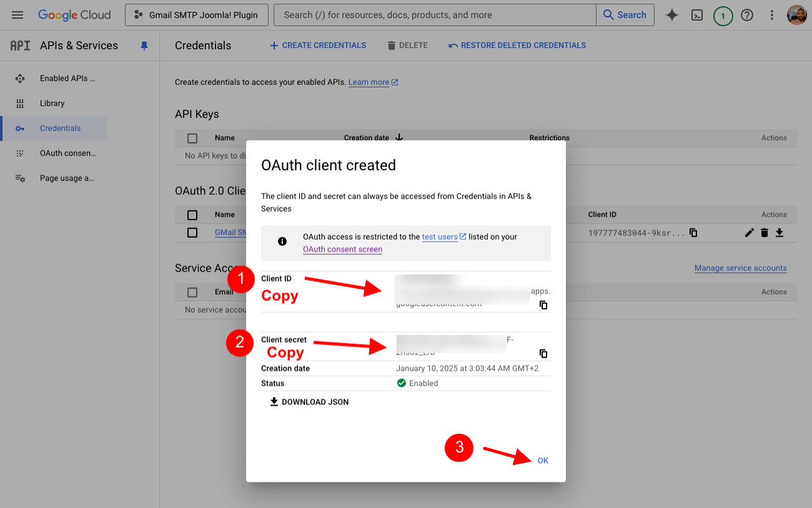The image size is (812, 508).
Task: Click the Client ID column header
Action: [602, 215]
